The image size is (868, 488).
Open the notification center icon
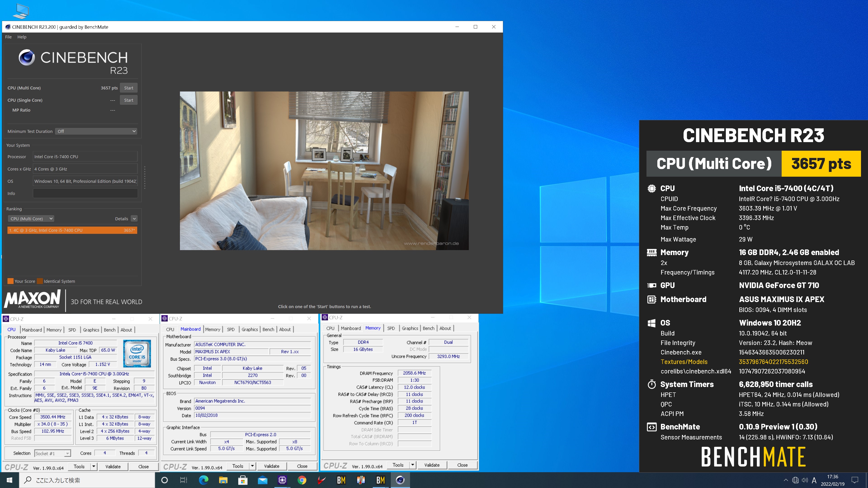(855, 480)
